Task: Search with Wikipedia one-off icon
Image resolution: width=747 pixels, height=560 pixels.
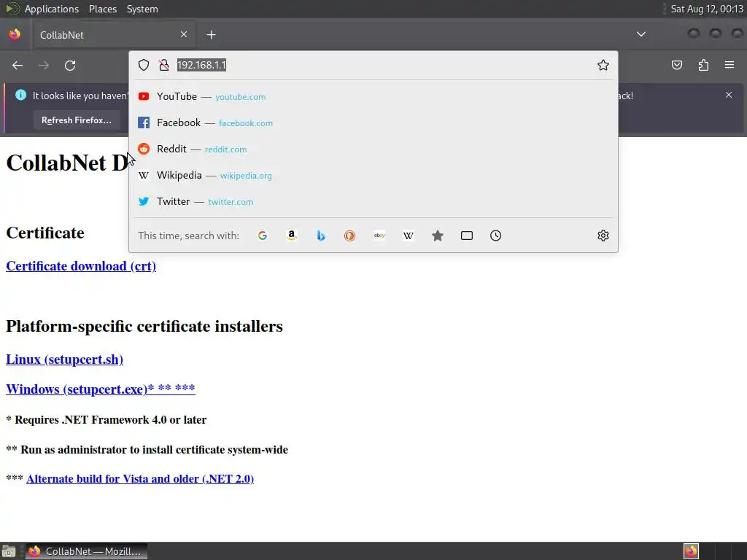Action: click(409, 236)
